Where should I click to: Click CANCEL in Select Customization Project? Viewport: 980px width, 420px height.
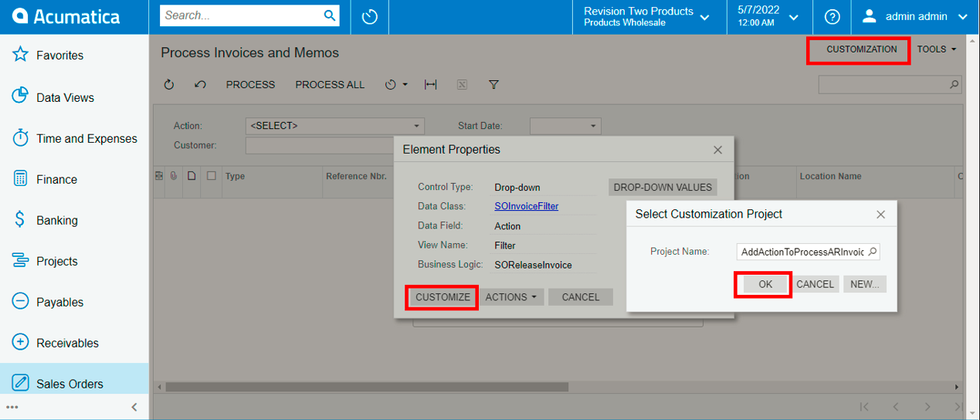tap(816, 284)
